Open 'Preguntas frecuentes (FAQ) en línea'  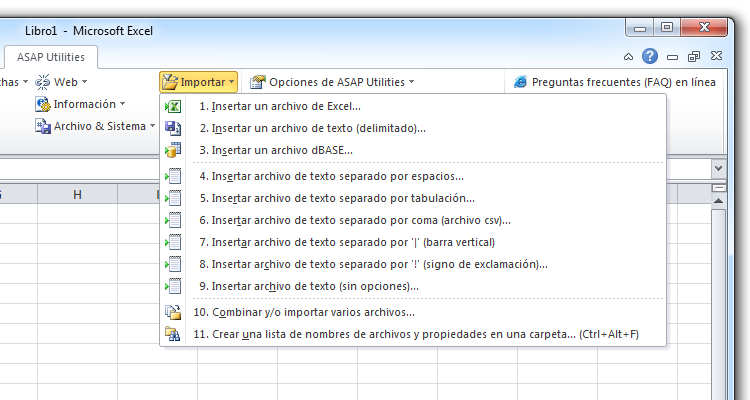click(x=615, y=82)
